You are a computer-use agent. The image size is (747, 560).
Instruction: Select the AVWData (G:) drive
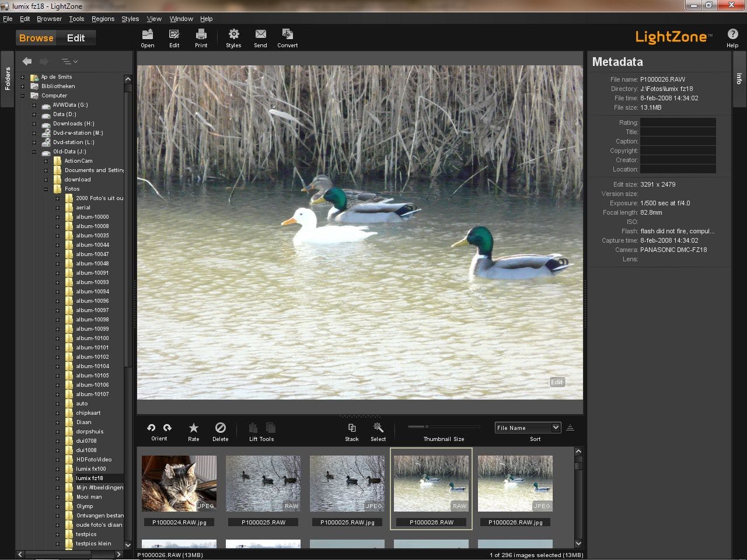[x=70, y=105]
